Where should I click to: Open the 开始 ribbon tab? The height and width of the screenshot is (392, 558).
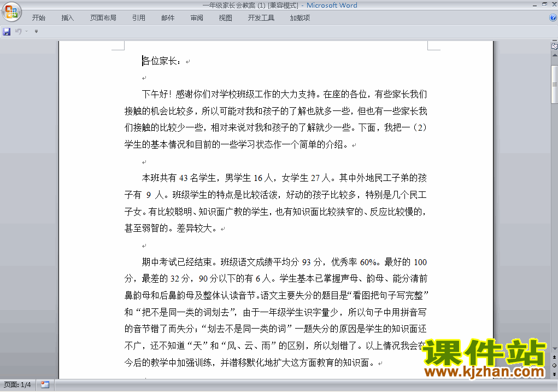[x=38, y=18]
